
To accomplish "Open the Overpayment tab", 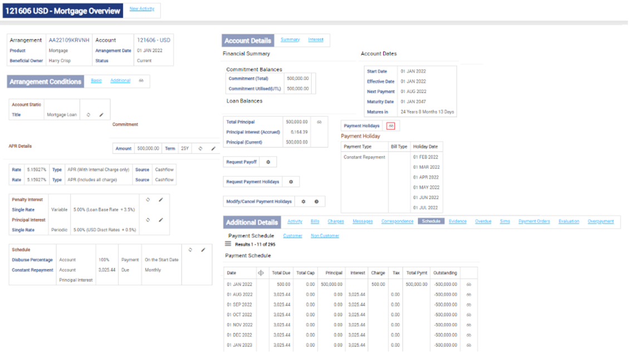I will pos(601,222).
